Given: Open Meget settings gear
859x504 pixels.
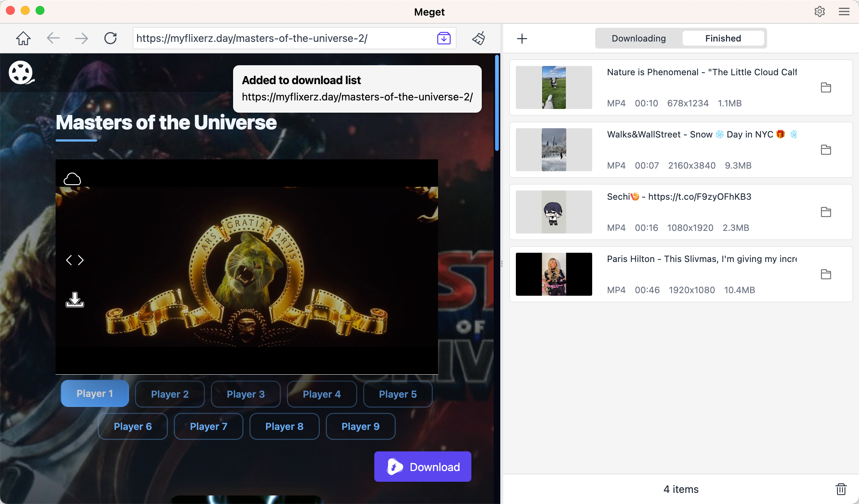Looking at the screenshot, I should coord(820,11).
